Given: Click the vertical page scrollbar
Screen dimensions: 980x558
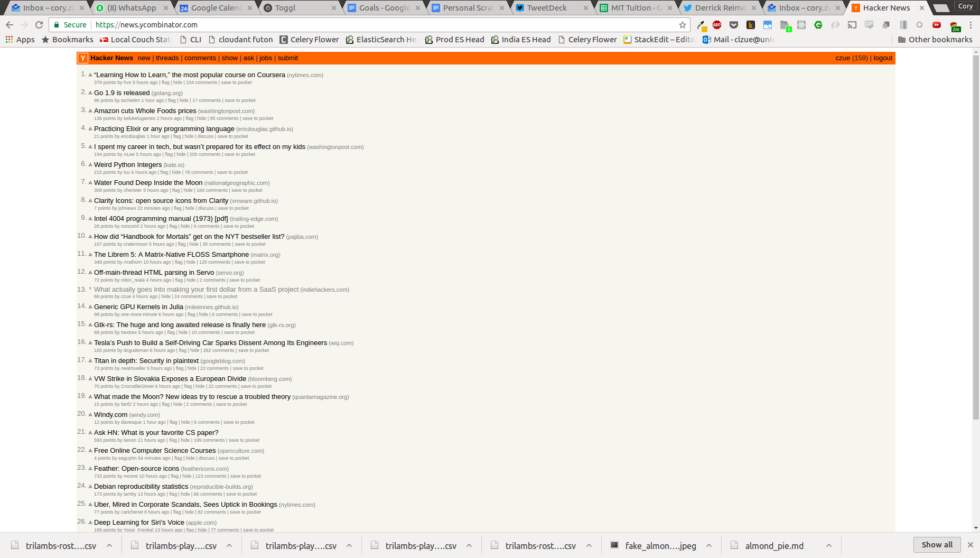Looking at the screenshot, I should coord(976,238).
